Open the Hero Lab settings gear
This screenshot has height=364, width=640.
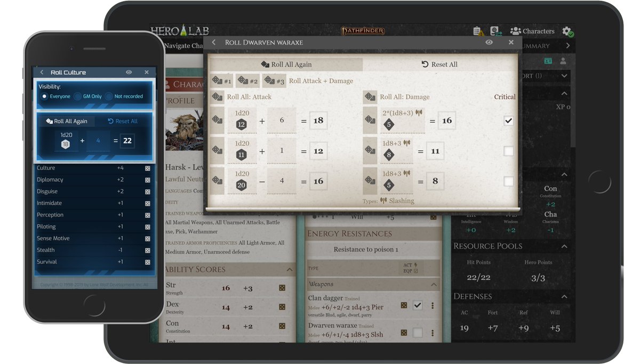(567, 31)
